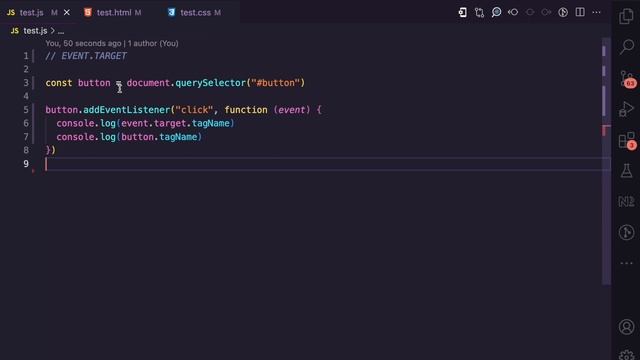The height and width of the screenshot is (360, 640).
Task: Click the 'const' keyword on line 3
Action: 59,83
